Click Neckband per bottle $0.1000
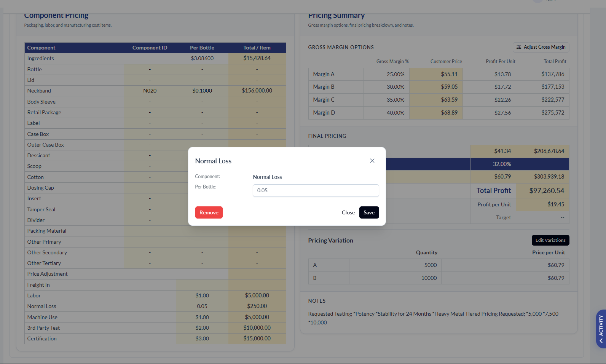 tap(202, 91)
